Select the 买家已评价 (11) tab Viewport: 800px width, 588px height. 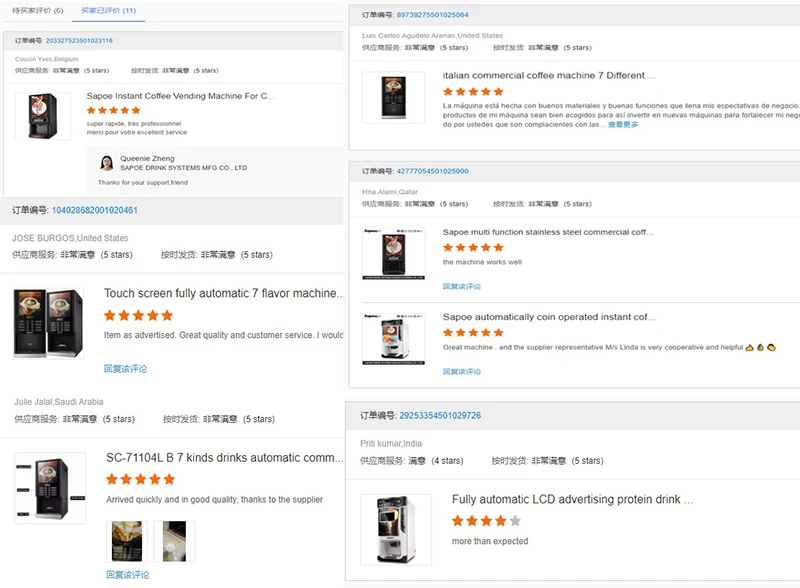pyautogui.click(x=112, y=10)
